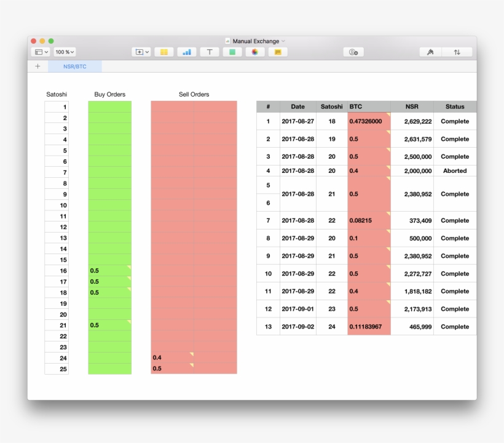Open the Format inspector brush icon

click(430, 52)
